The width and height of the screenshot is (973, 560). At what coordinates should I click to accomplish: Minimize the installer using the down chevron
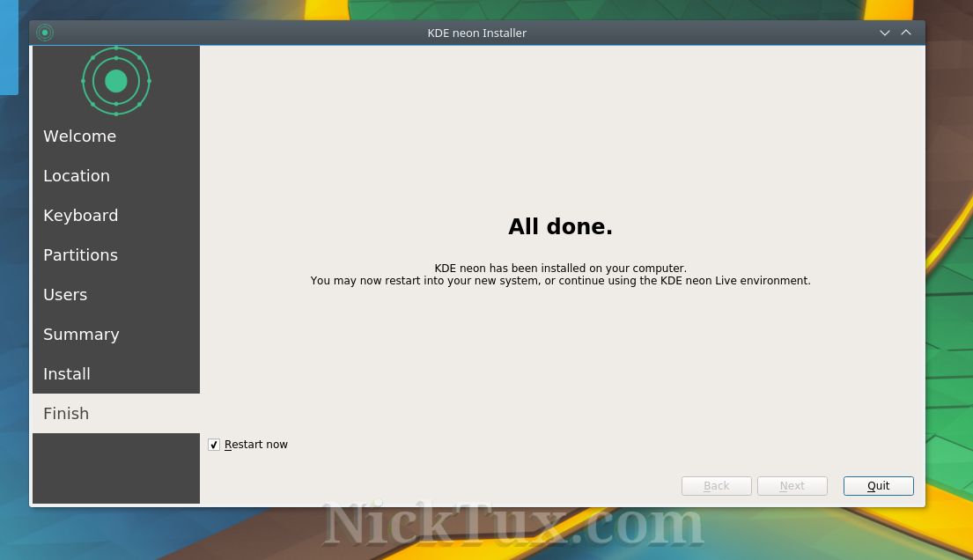coord(885,33)
